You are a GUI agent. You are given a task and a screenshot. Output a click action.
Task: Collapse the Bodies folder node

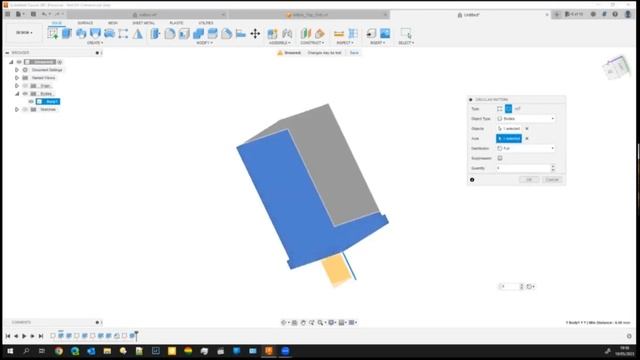pos(17,93)
